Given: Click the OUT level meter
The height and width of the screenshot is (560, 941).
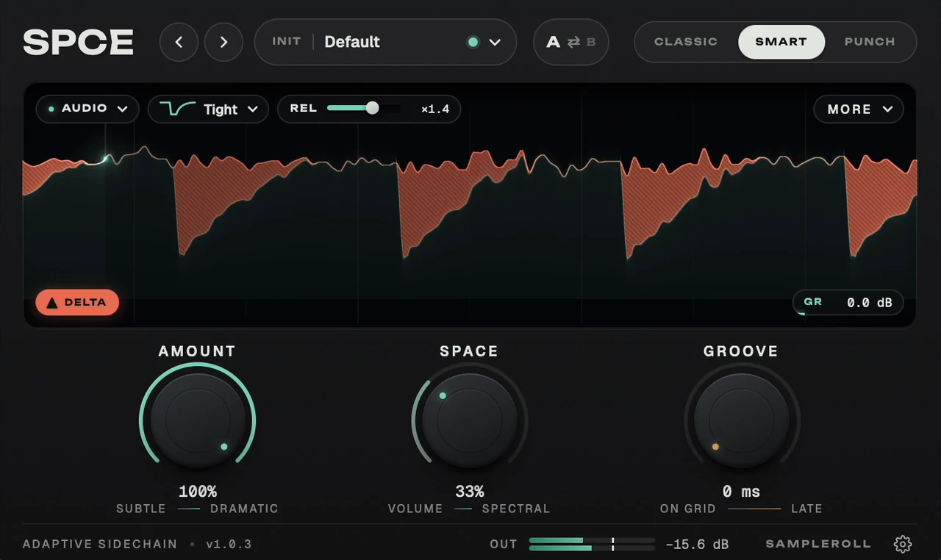Looking at the screenshot, I should (x=592, y=544).
